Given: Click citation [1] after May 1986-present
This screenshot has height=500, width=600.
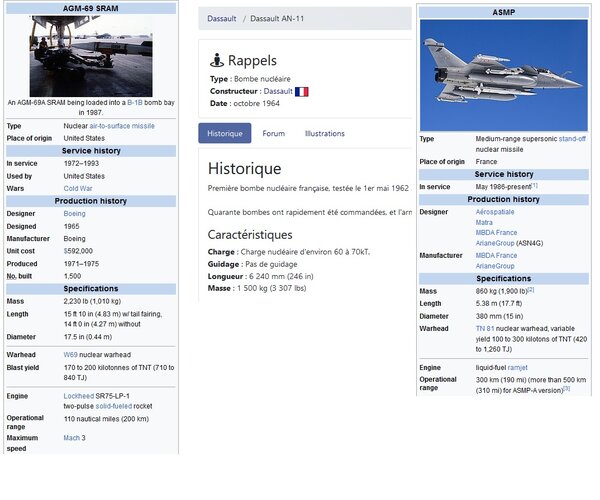Looking at the screenshot, I should (x=534, y=185).
